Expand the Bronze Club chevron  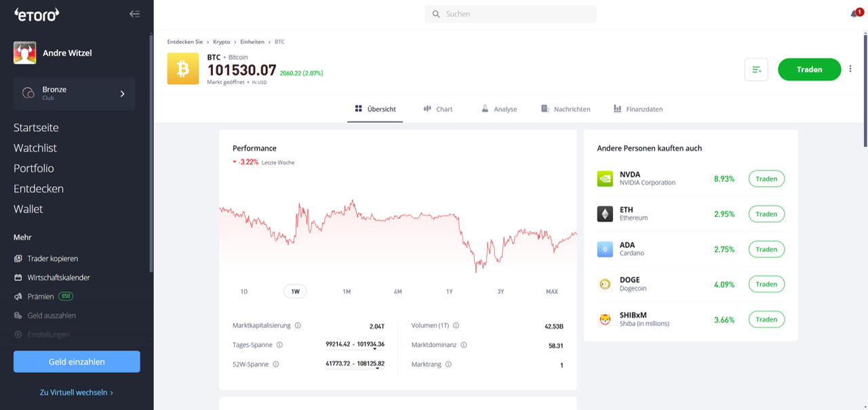point(123,94)
